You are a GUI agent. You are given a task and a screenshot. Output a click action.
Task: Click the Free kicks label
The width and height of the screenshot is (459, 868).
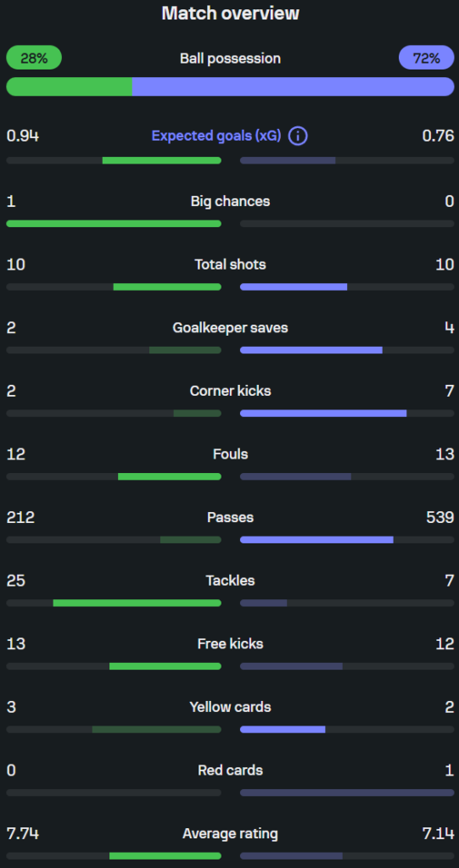tap(230, 644)
